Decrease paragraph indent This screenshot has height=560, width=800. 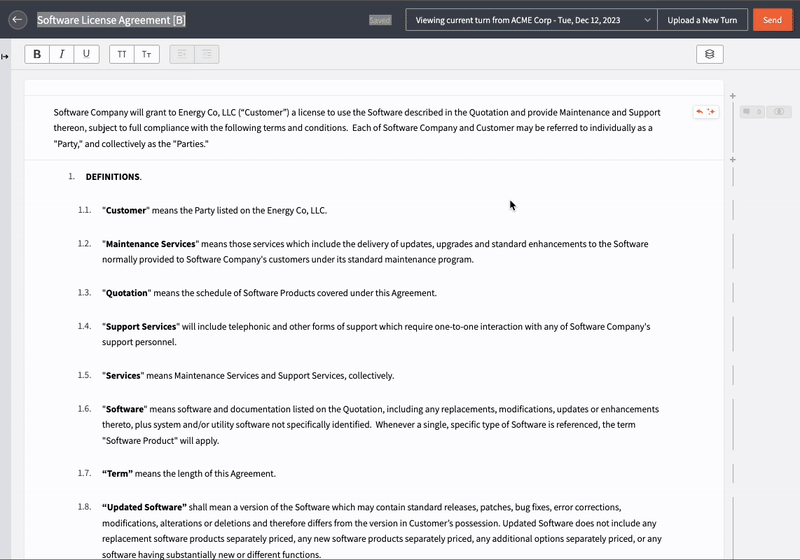[183, 54]
